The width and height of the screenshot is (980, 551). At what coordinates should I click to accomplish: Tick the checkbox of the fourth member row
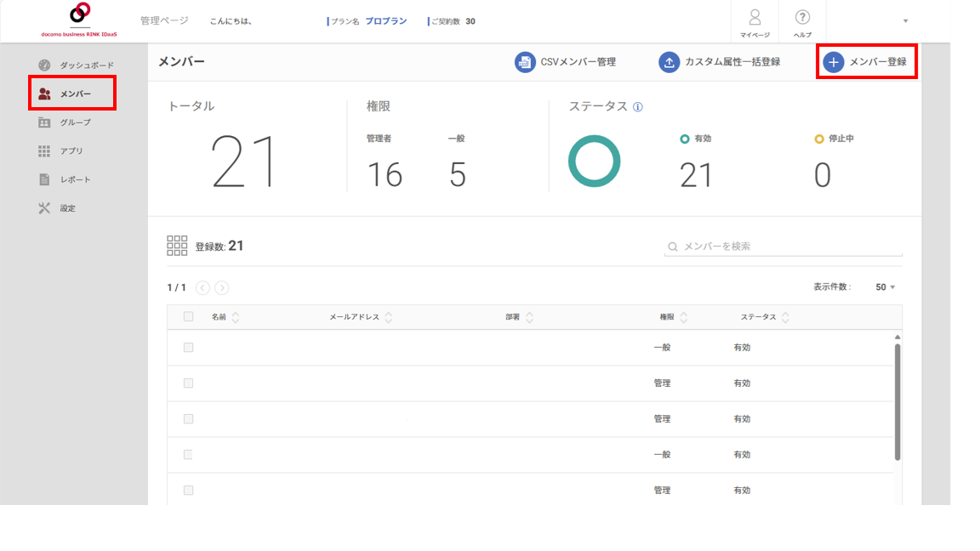point(188,455)
